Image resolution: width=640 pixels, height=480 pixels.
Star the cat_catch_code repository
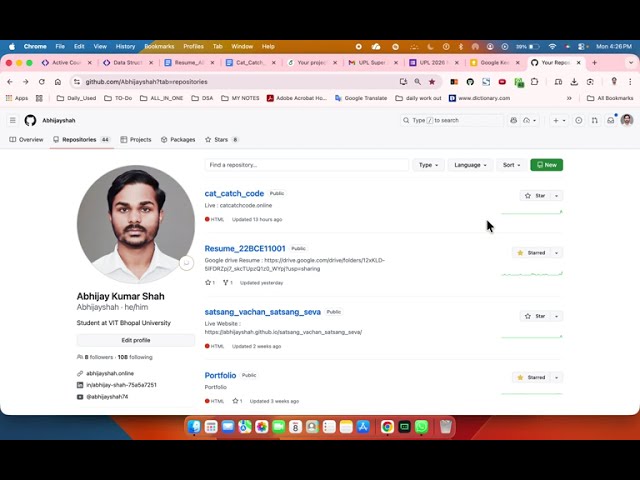[x=535, y=195]
